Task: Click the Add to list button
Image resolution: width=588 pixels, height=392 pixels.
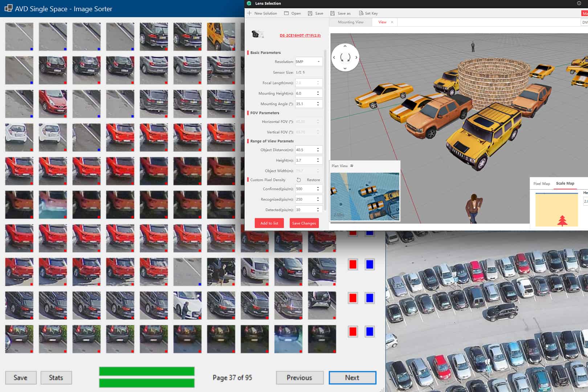Action: coord(269,223)
